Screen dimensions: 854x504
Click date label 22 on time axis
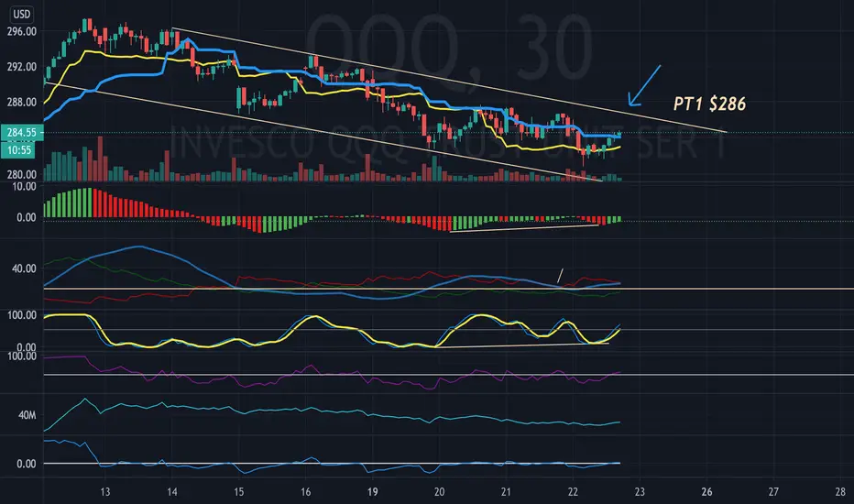click(573, 492)
